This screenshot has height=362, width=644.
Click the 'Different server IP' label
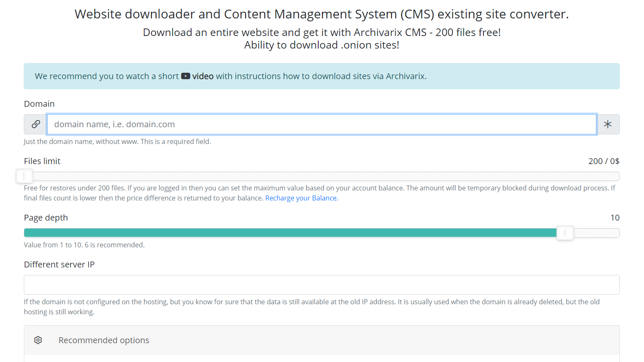59,264
